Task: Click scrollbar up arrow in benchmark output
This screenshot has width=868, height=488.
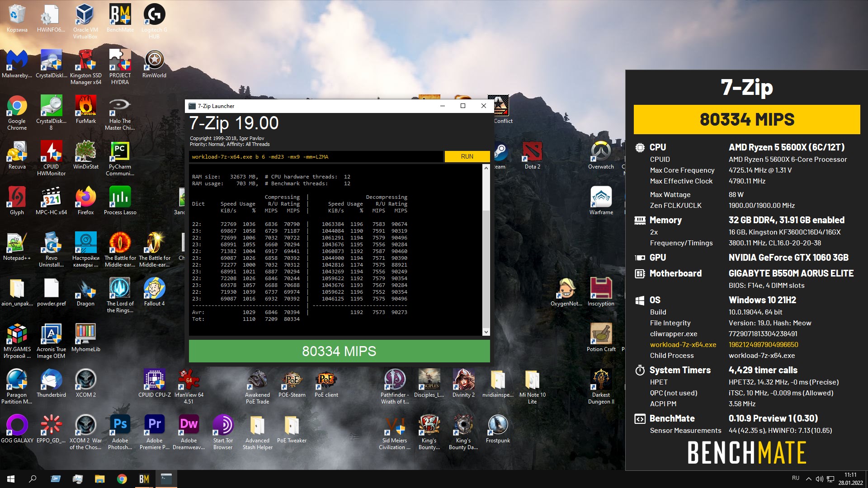Action: pos(486,168)
